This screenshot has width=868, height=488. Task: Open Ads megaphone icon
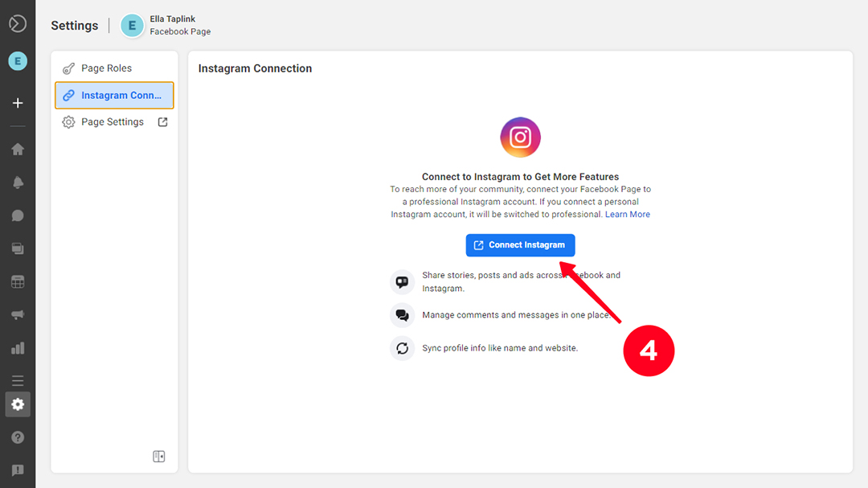tap(18, 315)
